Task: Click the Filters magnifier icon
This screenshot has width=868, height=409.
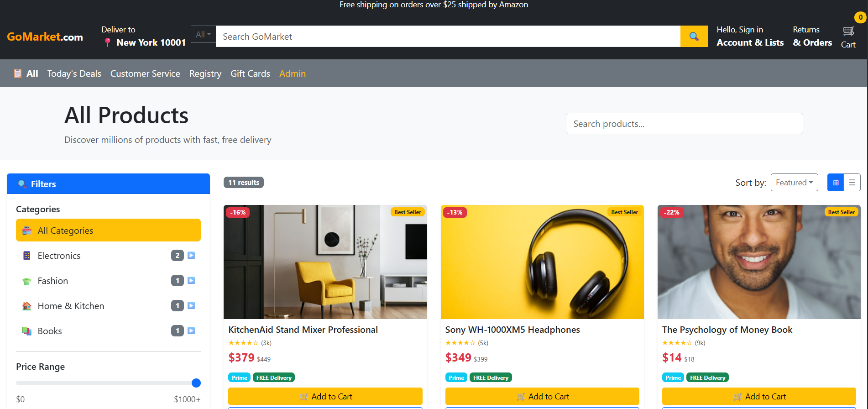Action: (x=22, y=184)
